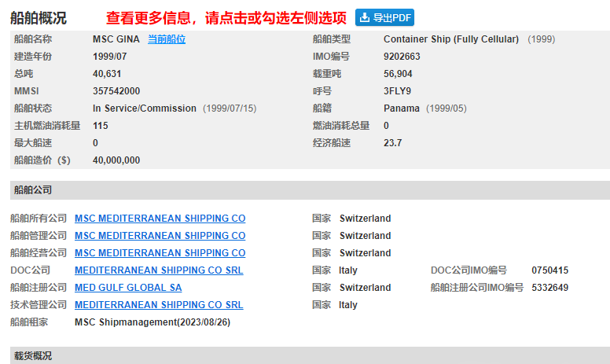
Task: Open the 当前船位 link next to MSC GINA
Action: (167, 39)
